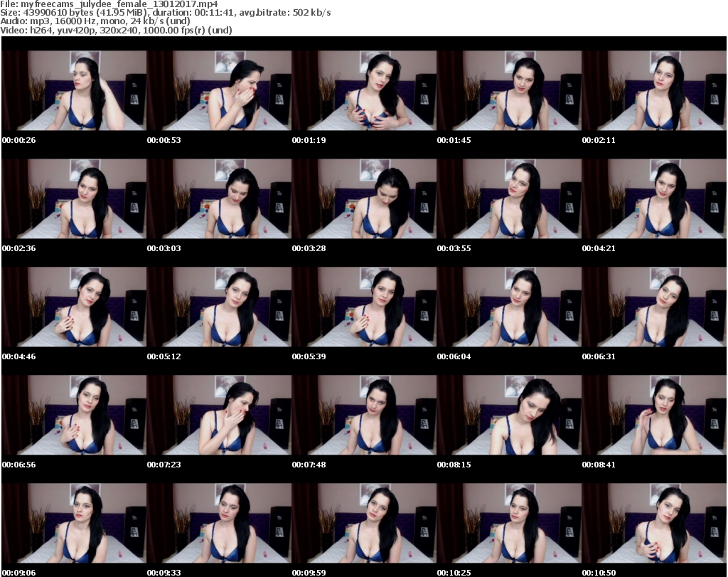Click the 00:08:15 timestamp label
The width and height of the screenshot is (728, 577).
454,465
